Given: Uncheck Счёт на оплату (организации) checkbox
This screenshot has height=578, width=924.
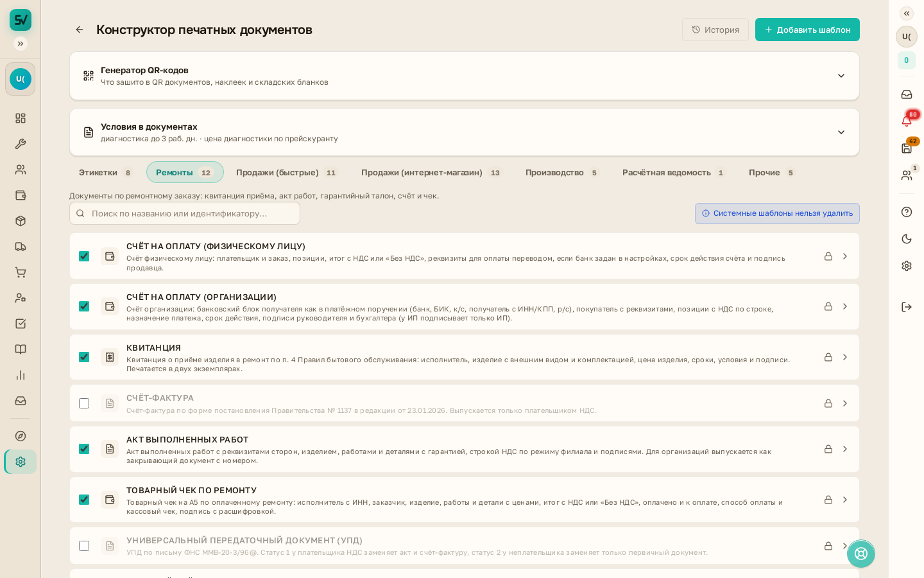Looking at the screenshot, I should tap(84, 306).
